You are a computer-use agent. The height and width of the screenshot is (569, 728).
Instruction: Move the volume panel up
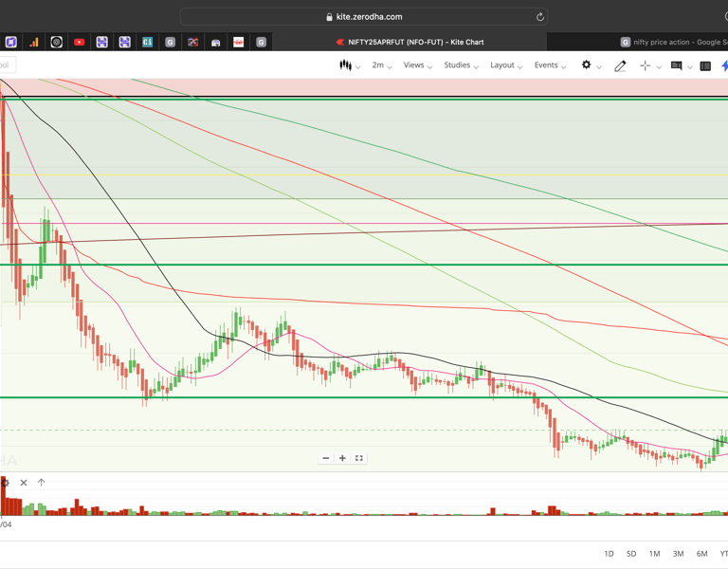tap(42, 483)
